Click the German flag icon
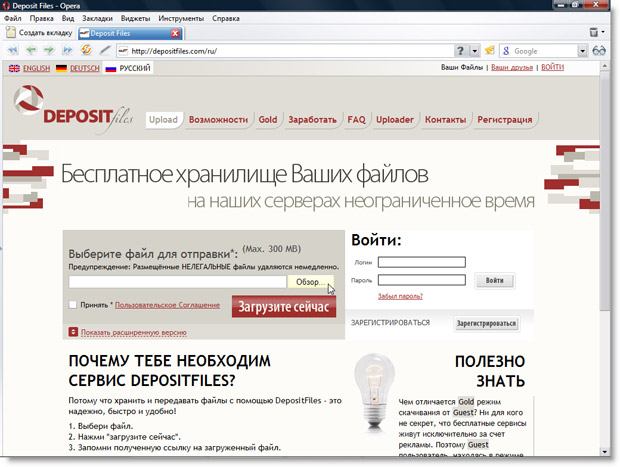 point(61,68)
